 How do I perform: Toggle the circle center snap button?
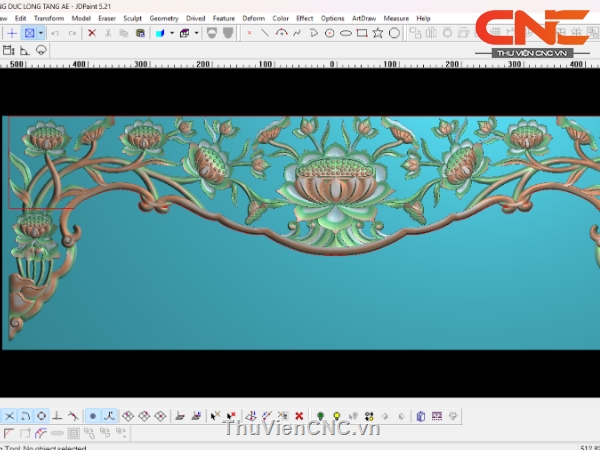click(x=41, y=416)
